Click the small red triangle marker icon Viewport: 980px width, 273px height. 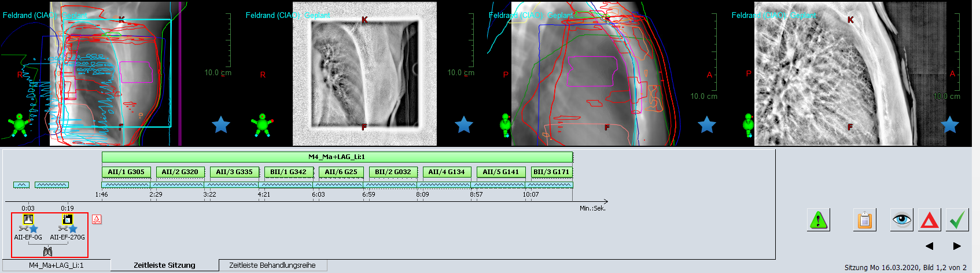coord(97,219)
